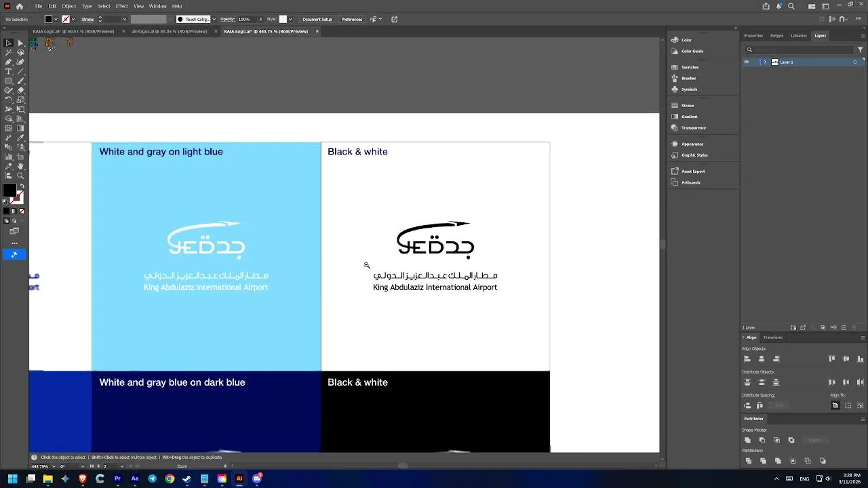Open the Effect menu
This screenshot has width=868, height=488.
(x=121, y=6)
